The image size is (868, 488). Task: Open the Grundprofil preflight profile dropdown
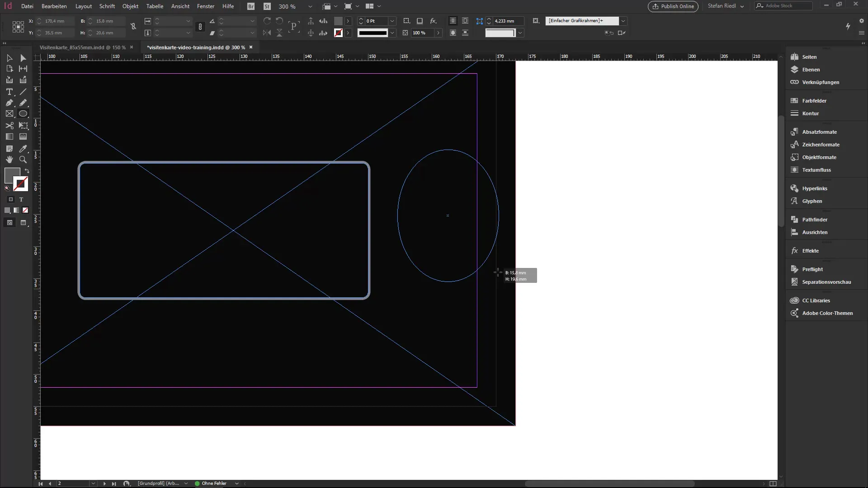186,483
